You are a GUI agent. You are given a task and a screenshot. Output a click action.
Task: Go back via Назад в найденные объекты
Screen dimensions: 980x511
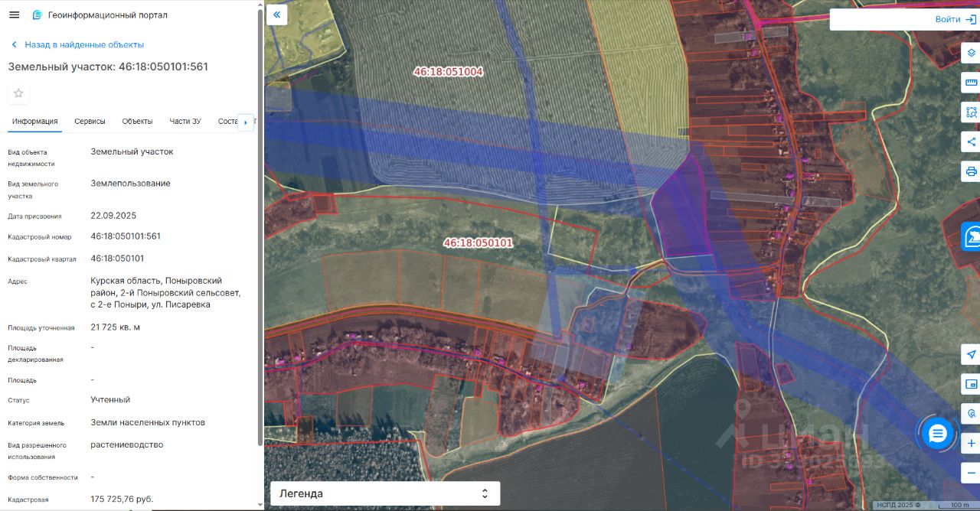click(77, 44)
